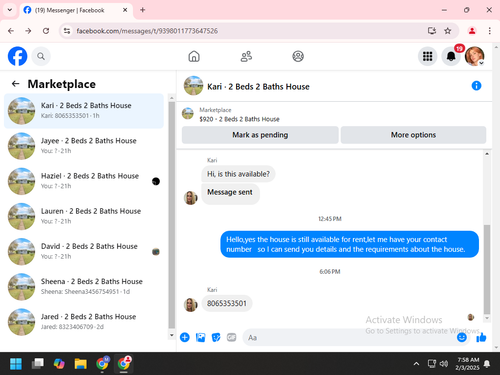Image resolution: width=500 pixels, height=375 pixels.
Task: Install app icon in address bar
Action: point(432,31)
